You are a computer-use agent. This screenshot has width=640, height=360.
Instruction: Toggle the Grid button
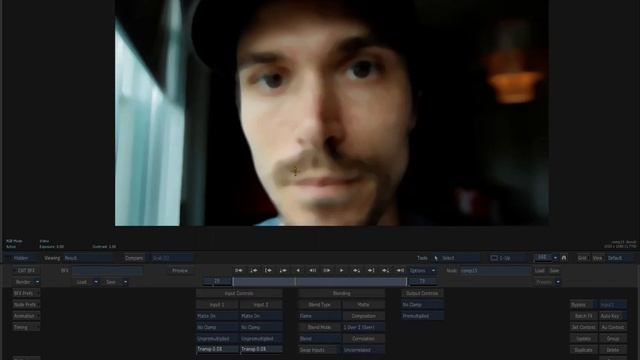pyautogui.click(x=582, y=258)
